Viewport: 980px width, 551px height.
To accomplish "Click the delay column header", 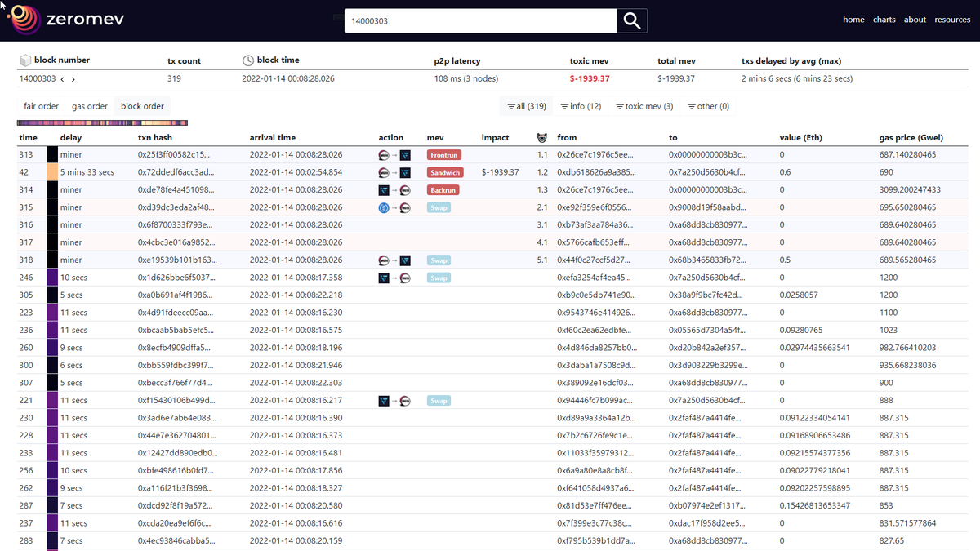I will pyautogui.click(x=71, y=138).
